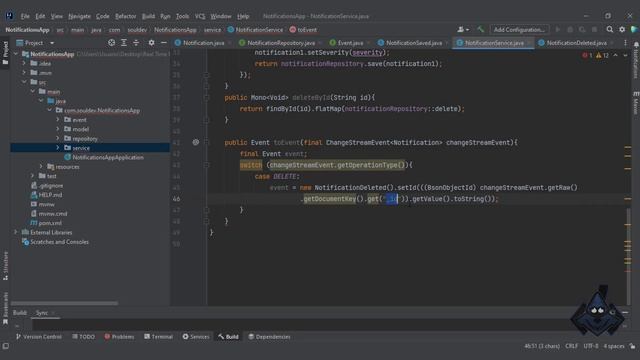
Task: Click 4 spaces indent setting
Action: tap(614, 346)
